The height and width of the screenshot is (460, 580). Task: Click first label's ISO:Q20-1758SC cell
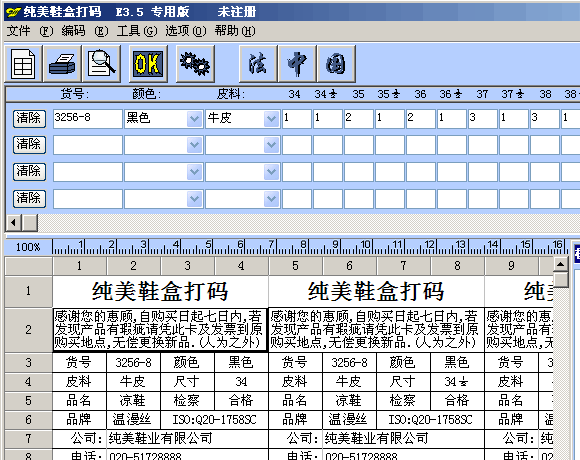(215, 420)
